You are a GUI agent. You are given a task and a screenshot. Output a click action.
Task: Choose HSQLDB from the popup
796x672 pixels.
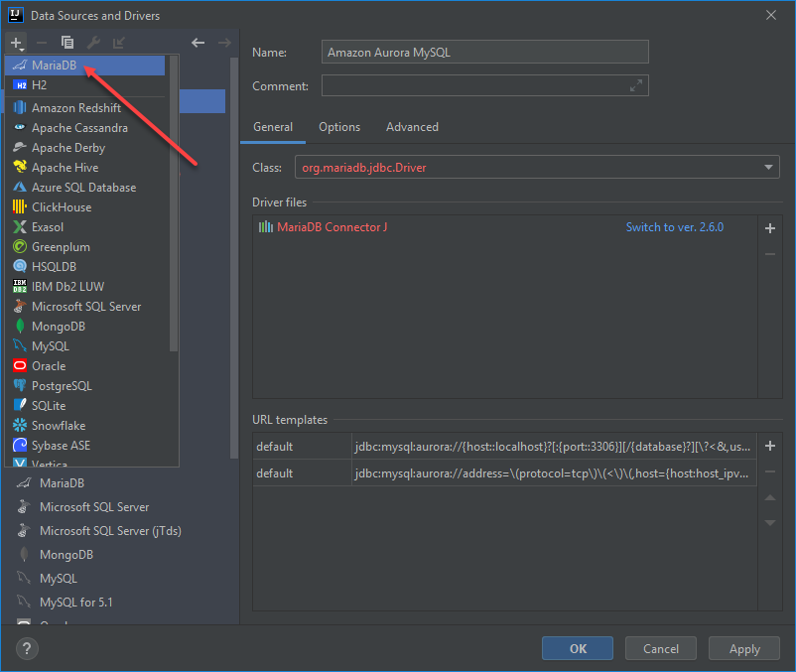pyautogui.click(x=84, y=266)
